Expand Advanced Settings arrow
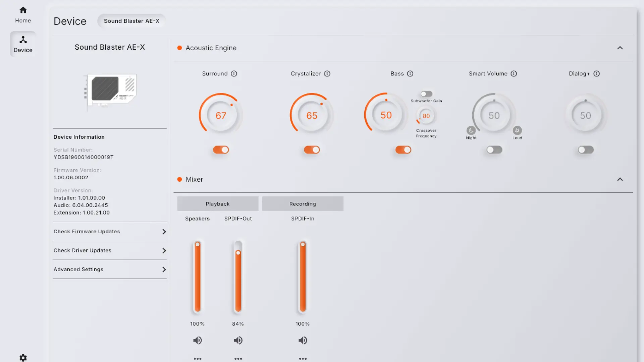 (164, 269)
